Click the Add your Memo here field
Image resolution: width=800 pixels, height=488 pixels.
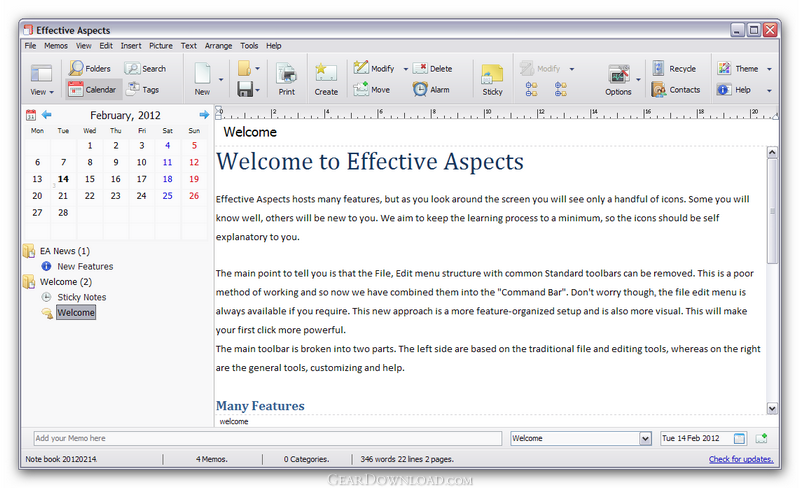pos(268,438)
